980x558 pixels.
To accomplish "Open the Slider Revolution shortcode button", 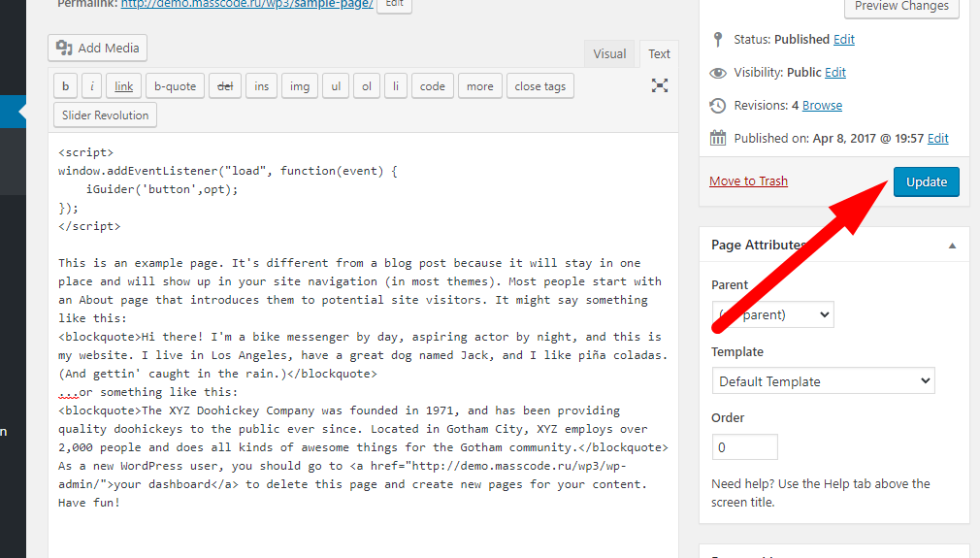I will click(x=105, y=115).
